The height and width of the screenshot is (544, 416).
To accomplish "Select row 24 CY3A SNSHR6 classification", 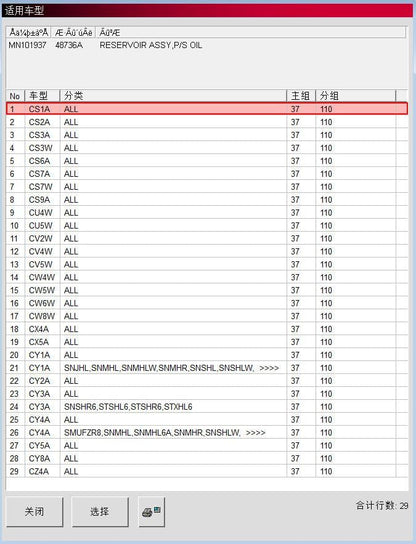I will pyautogui.click(x=207, y=407).
